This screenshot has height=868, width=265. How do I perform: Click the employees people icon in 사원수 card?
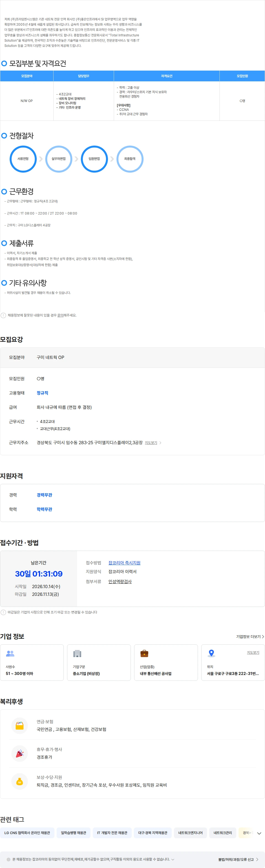[10, 653]
